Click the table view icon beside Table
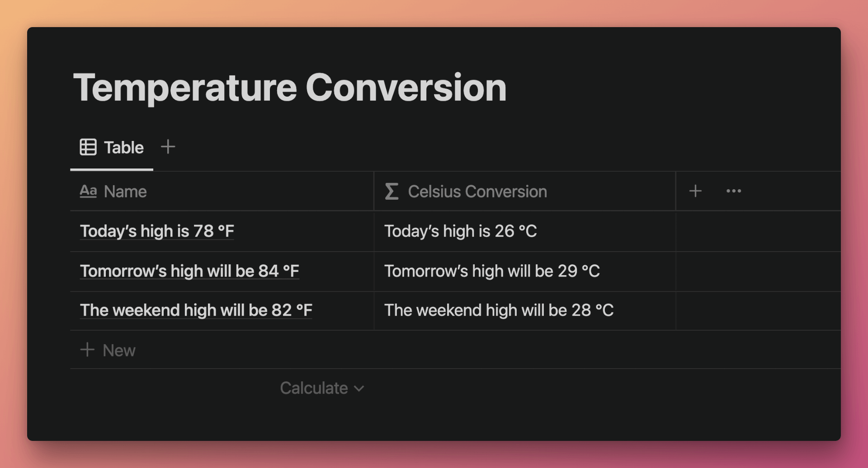Screen dimensions: 868x468 [x=88, y=147]
